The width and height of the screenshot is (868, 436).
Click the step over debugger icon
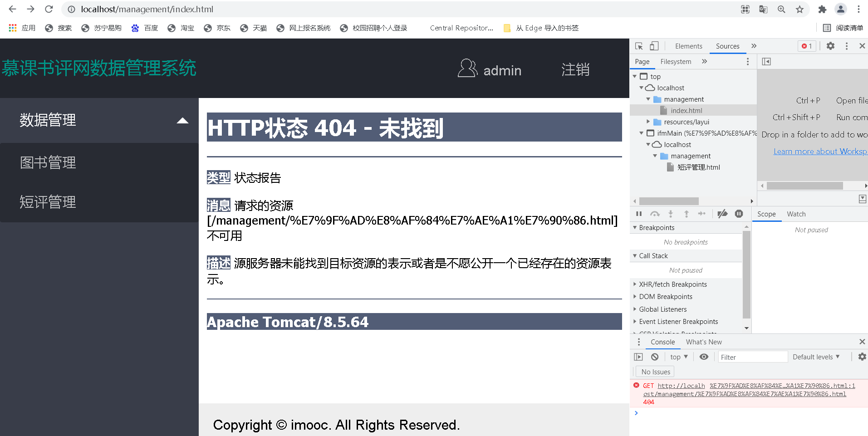click(655, 214)
